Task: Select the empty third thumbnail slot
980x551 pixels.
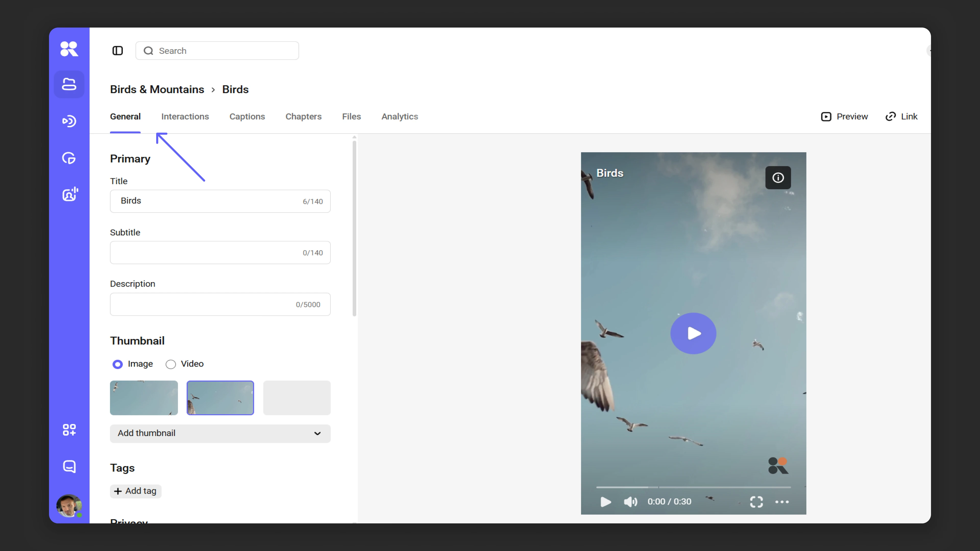Action: coord(297,398)
